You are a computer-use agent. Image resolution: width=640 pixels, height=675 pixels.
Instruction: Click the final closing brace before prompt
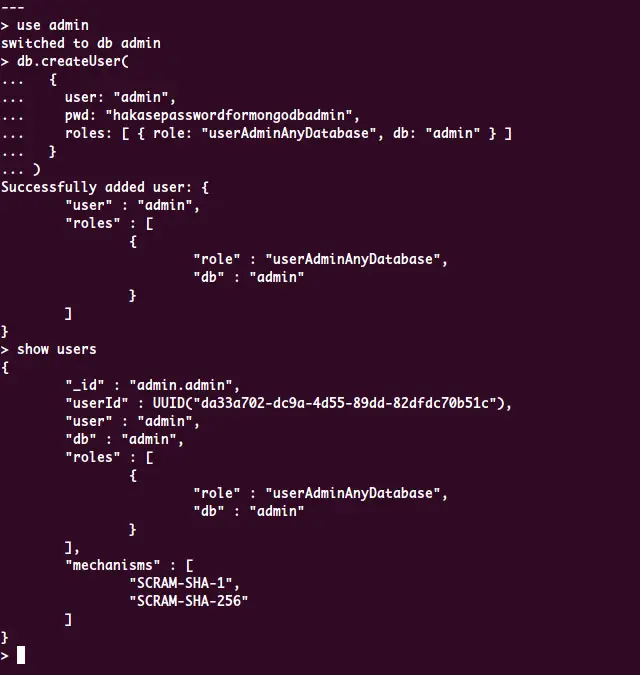pyautogui.click(x=5, y=637)
